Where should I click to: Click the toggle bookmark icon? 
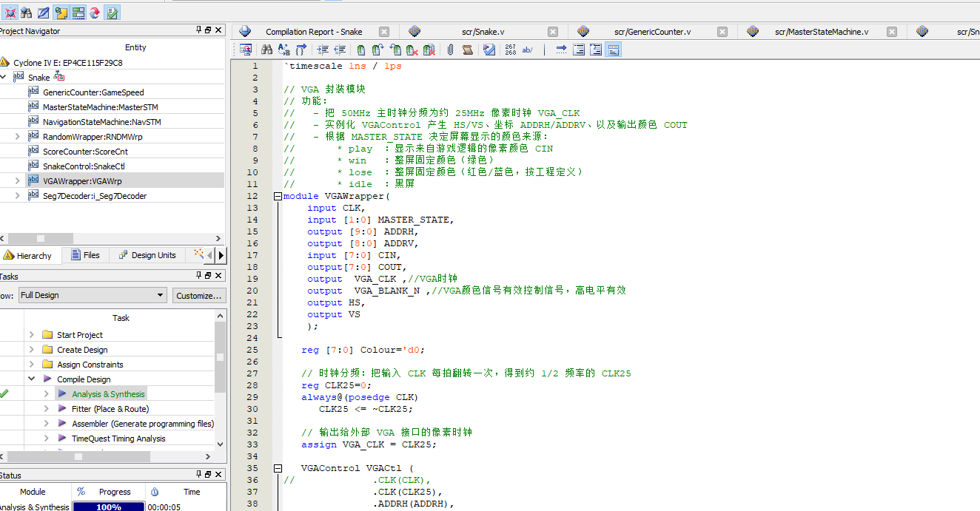360,50
